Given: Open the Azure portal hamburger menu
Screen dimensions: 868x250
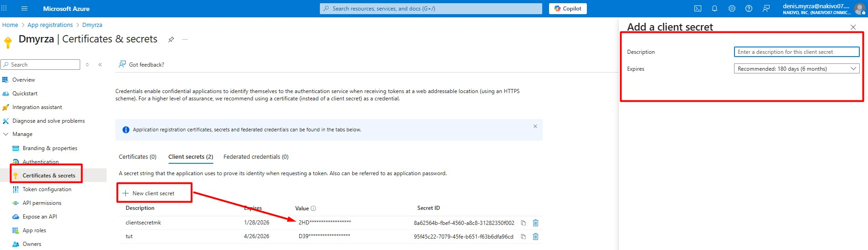Looking at the screenshot, I should pyautogui.click(x=25, y=9).
